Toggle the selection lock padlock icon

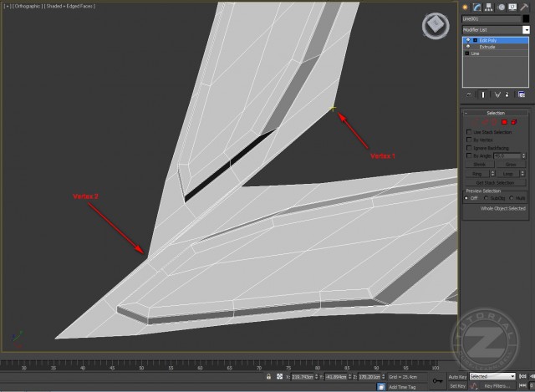pyautogui.click(x=267, y=377)
